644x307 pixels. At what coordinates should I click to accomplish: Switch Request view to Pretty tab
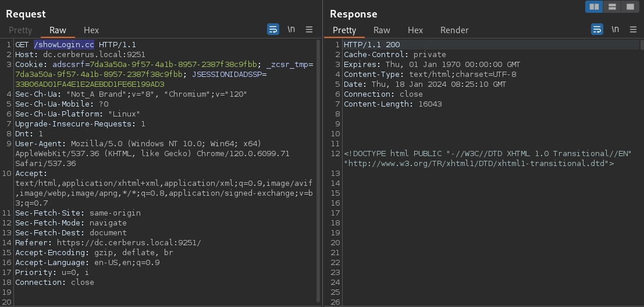click(x=20, y=30)
